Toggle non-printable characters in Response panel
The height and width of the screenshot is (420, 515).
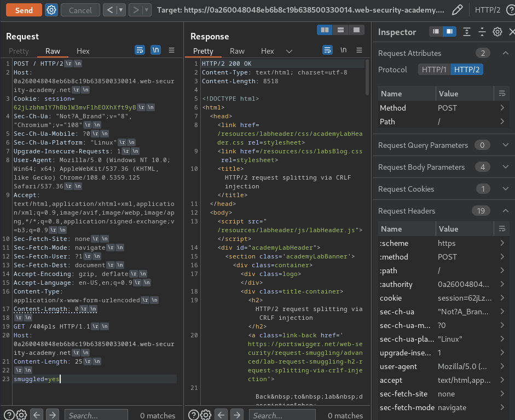coord(343,50)
